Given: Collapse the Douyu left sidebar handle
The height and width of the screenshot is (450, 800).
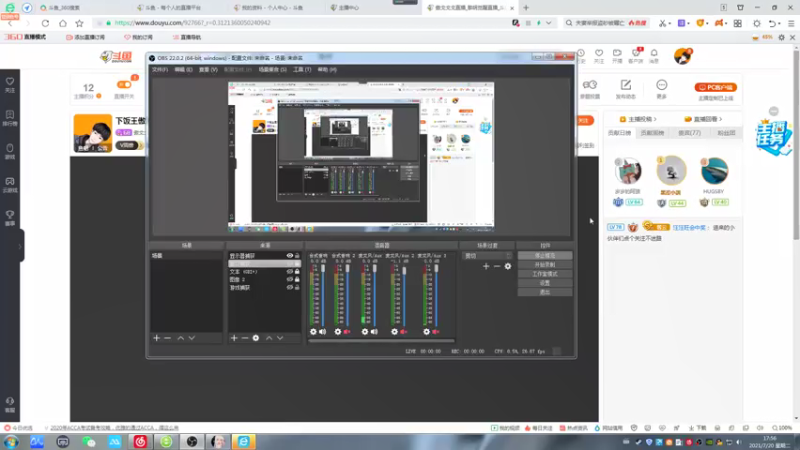Looking at the screenshot, I should [20, 246].
